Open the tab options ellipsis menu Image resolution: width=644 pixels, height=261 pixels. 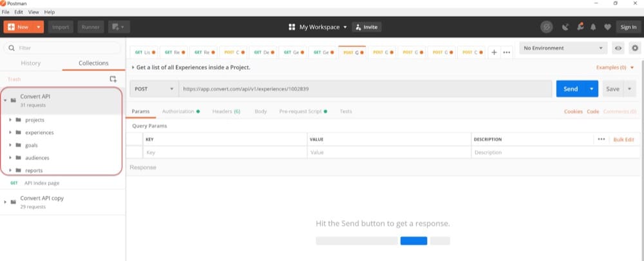507,52
